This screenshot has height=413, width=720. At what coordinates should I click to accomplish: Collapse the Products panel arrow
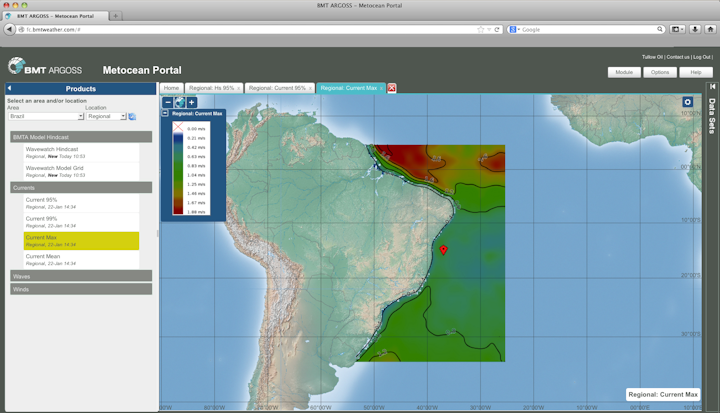(x=10, y=88)
